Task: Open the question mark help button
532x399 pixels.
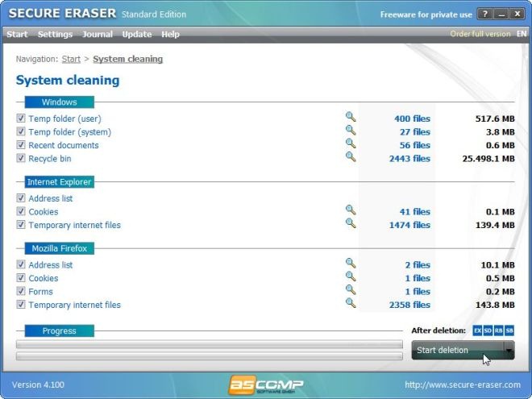Action: coord(484,14)
